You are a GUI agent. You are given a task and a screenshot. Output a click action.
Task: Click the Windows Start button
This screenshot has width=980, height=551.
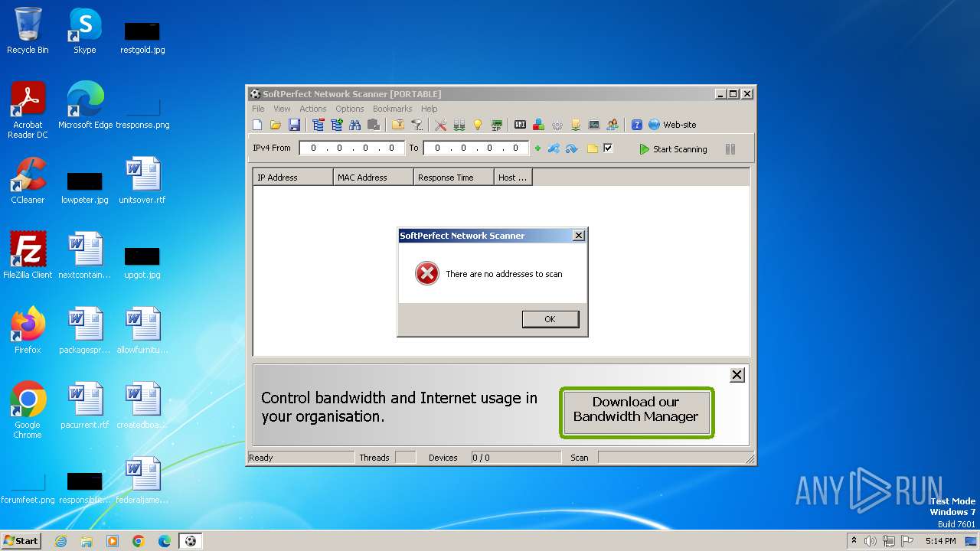21,540
